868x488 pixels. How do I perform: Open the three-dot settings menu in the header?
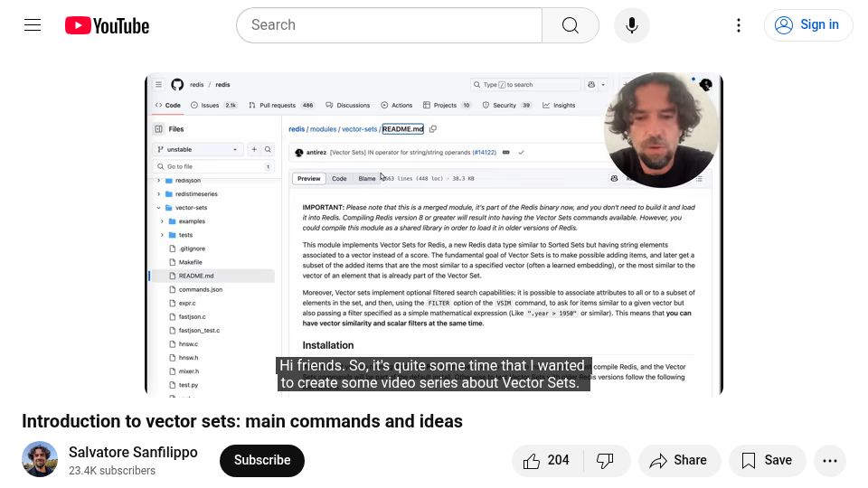[739, 25]
